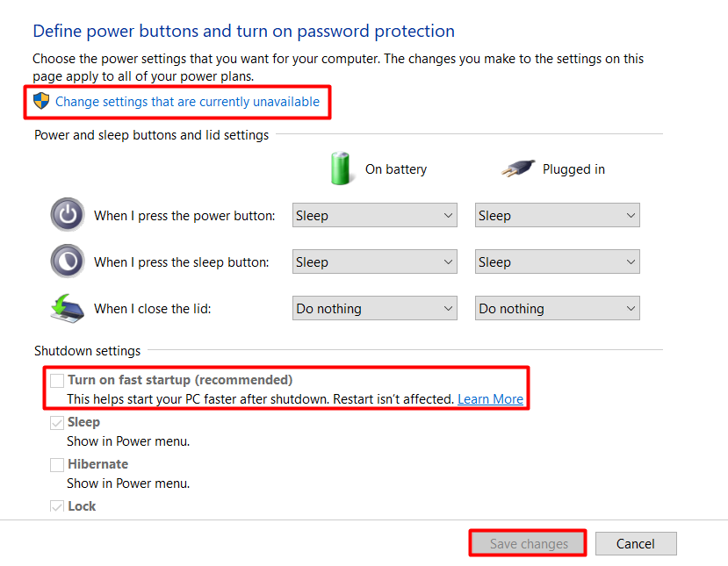Click the sleep button moon icon
The width and height of the screenshot is (728, 566).
click(68, 262)
